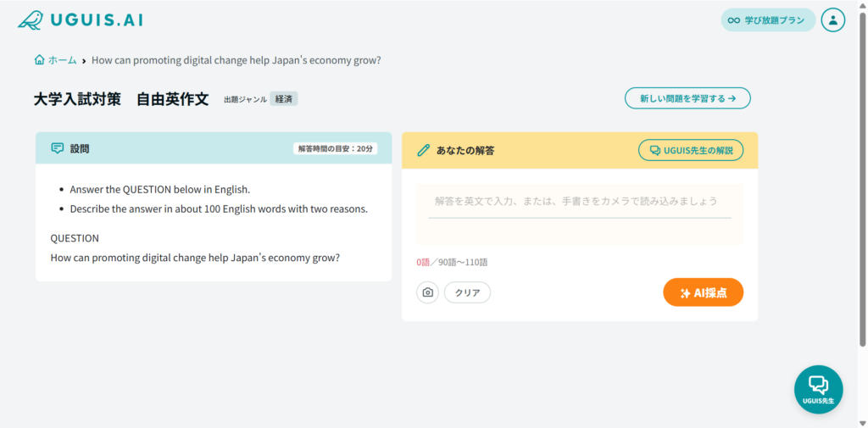Click the 解答時間の目安 20分 badge
The image size is (868, 428).
(x=336, y=148)
